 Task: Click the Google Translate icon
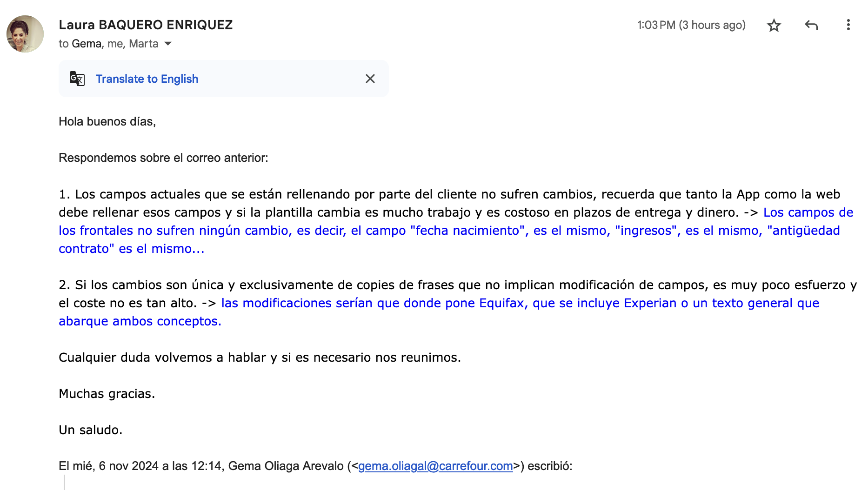77,79
